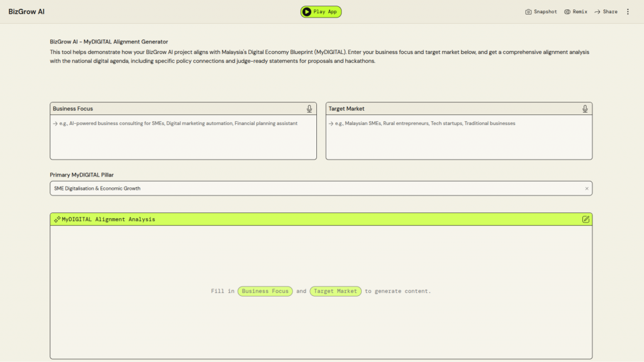Click the microphone icon for Business Focus
The width and height of the screenshot is (644, 362).
coord(309,109)
